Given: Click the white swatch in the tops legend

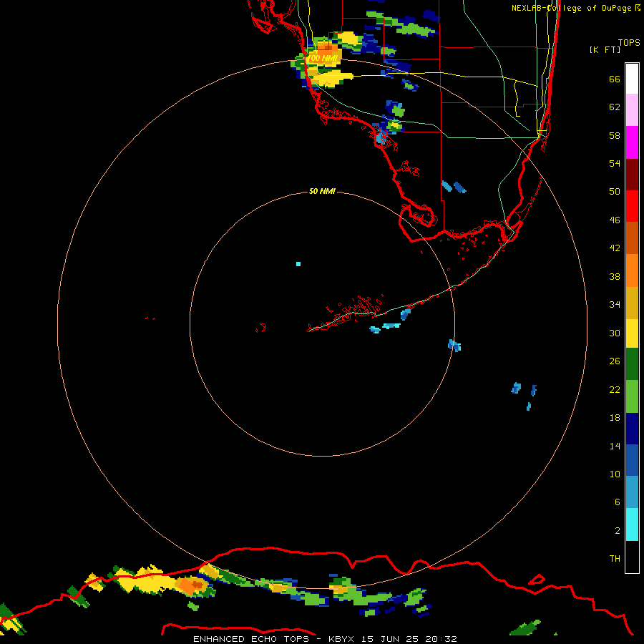Looking at the screenshot, I should point(632,79).
